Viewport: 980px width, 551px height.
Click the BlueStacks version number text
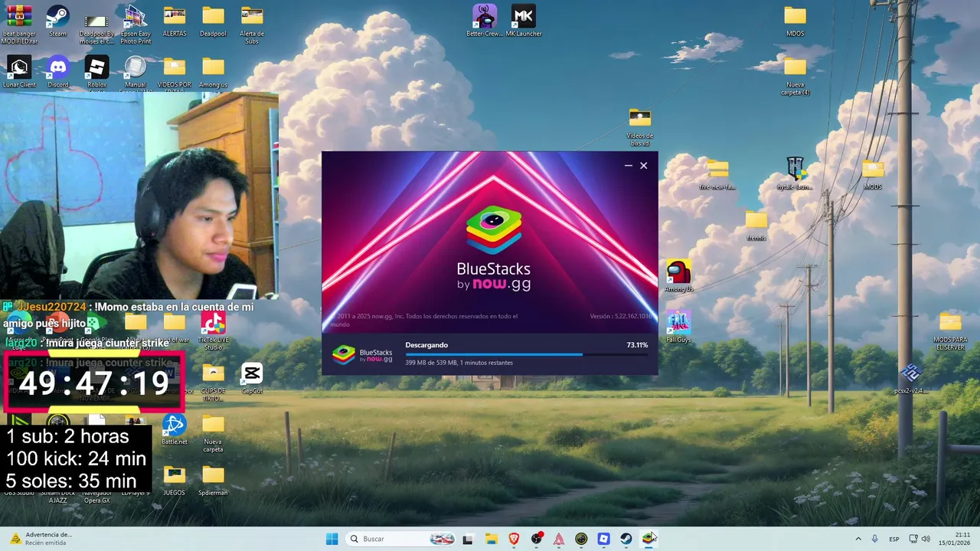point(621,316)
